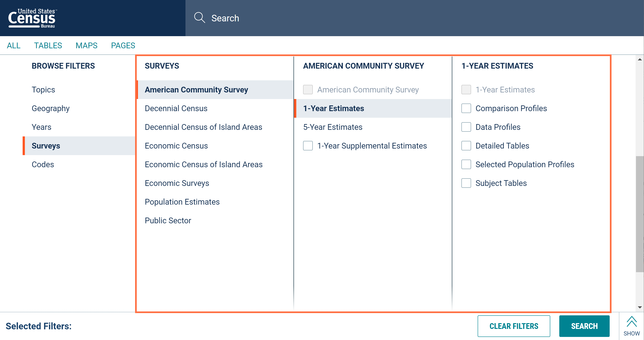
Task: Click the teal SEARCH button
Action: (x=584, y=326)
